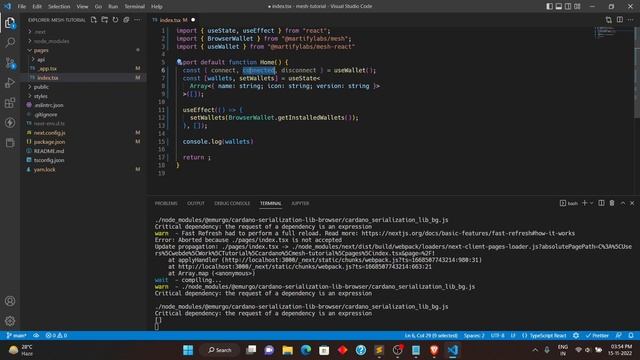Open the Extensions view
The image size is (640, 360).
point(10,102)
